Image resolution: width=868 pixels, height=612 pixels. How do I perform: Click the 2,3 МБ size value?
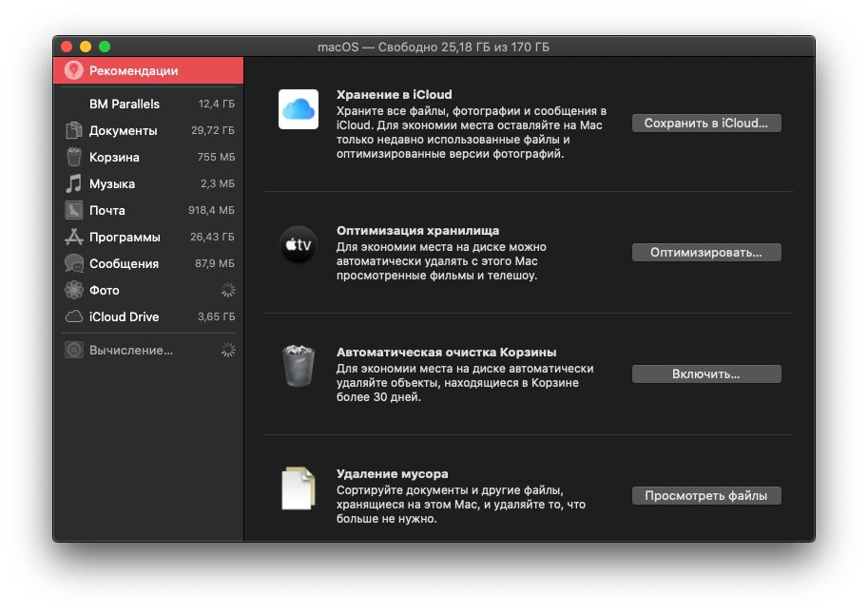tap(218, 183)
